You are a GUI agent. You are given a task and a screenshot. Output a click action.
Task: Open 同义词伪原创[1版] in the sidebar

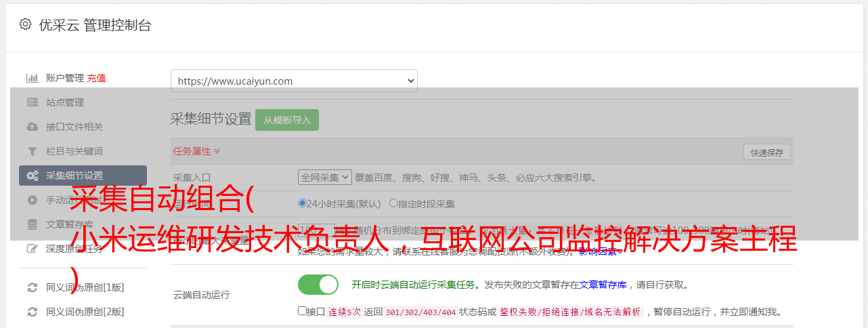[85, 287]
